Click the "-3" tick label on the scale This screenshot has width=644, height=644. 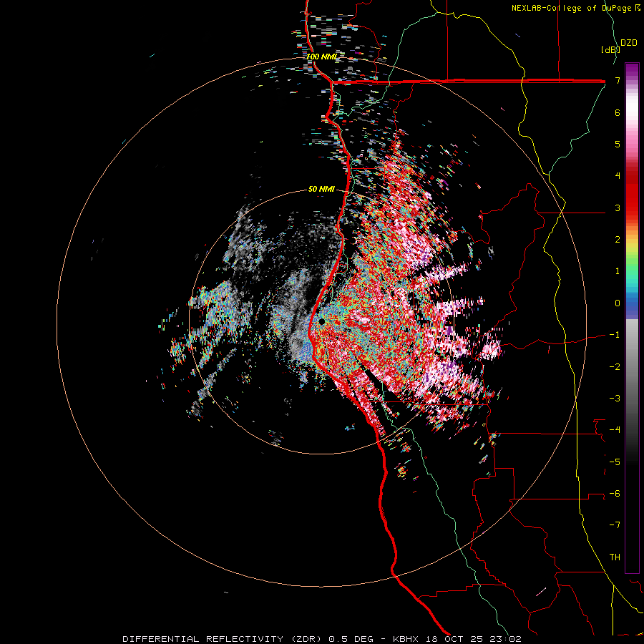point(615,399)
